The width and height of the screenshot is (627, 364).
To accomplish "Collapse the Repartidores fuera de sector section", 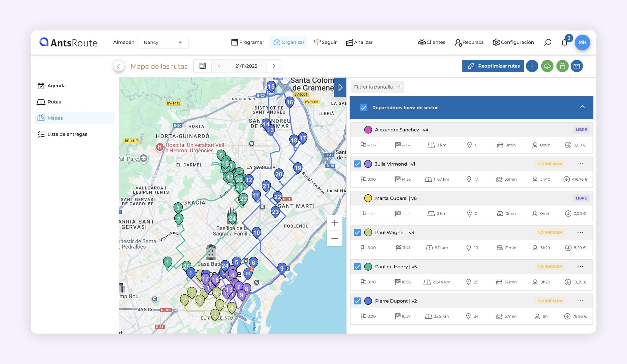I will coord(582,107).
